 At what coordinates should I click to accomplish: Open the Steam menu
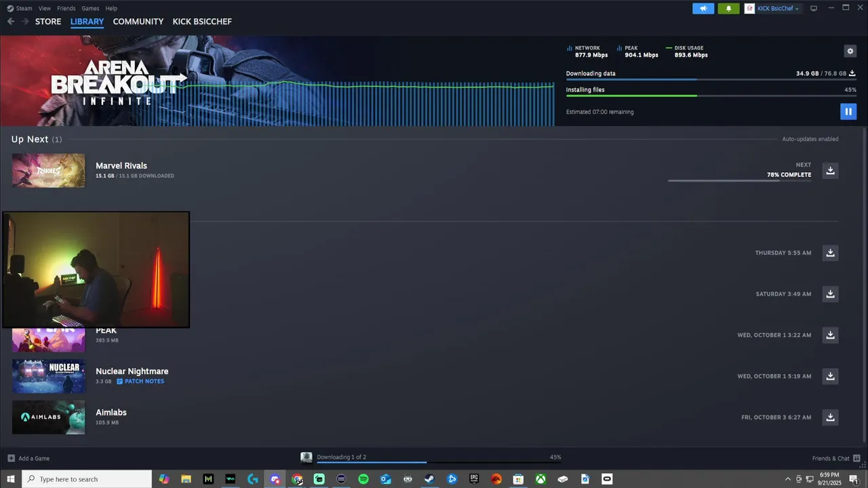click(x=20, y=8)
